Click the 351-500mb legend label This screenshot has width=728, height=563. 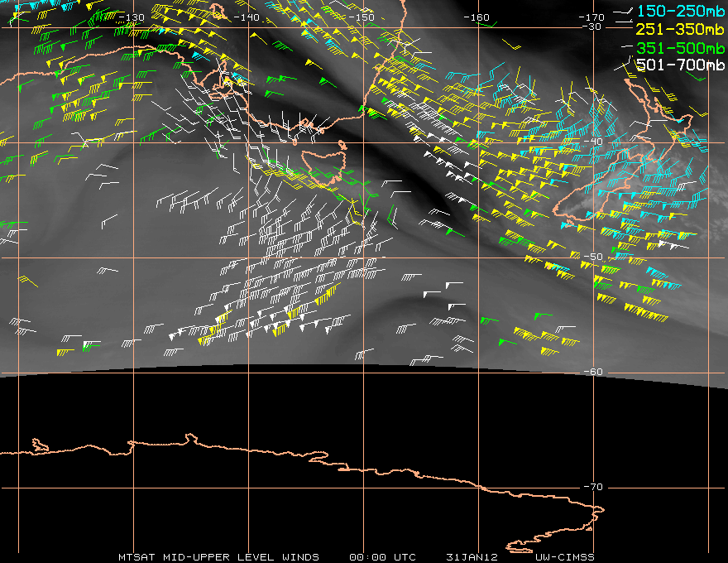point(680,48)
